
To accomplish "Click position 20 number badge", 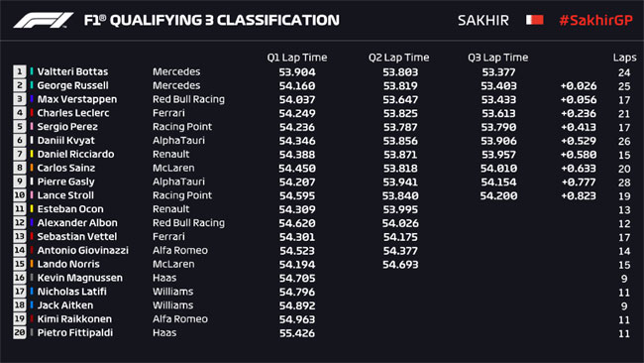I will 19,332.
